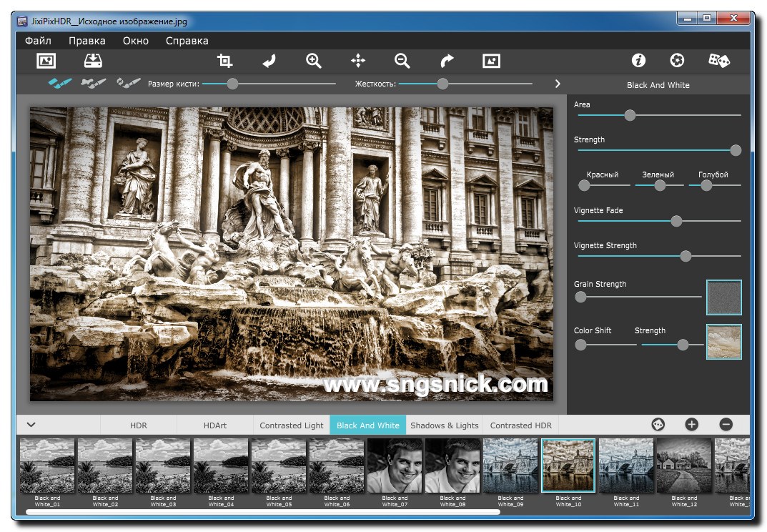Switch to Shadows & Lights tab
767x532 pixels.
pyautogui.click(x=444, y=425)
